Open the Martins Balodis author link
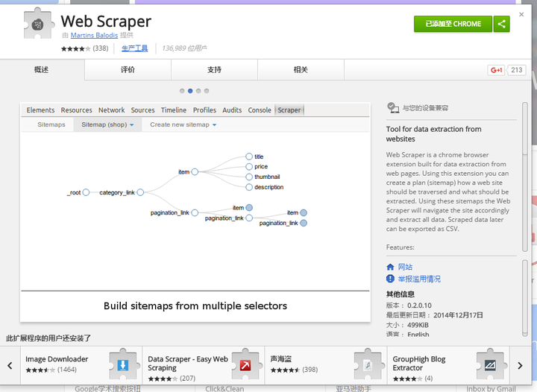The height and width of the screenshot is (392, 537). (x=94, y=35)
